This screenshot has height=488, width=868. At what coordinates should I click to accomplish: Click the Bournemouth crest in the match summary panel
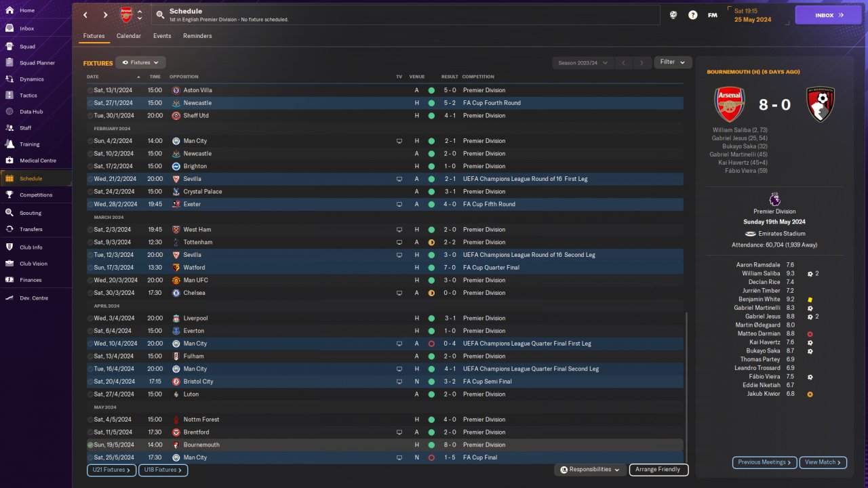[820, 105]
